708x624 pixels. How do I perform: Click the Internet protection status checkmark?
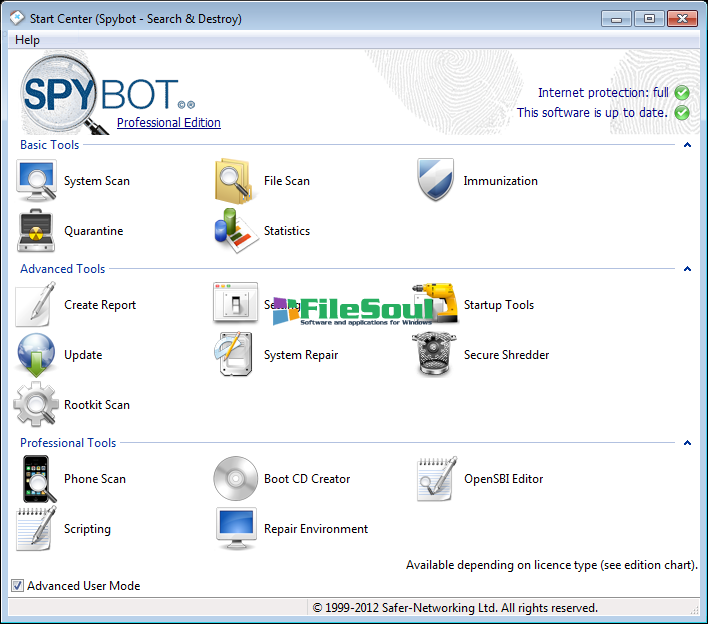coord(682,93)
